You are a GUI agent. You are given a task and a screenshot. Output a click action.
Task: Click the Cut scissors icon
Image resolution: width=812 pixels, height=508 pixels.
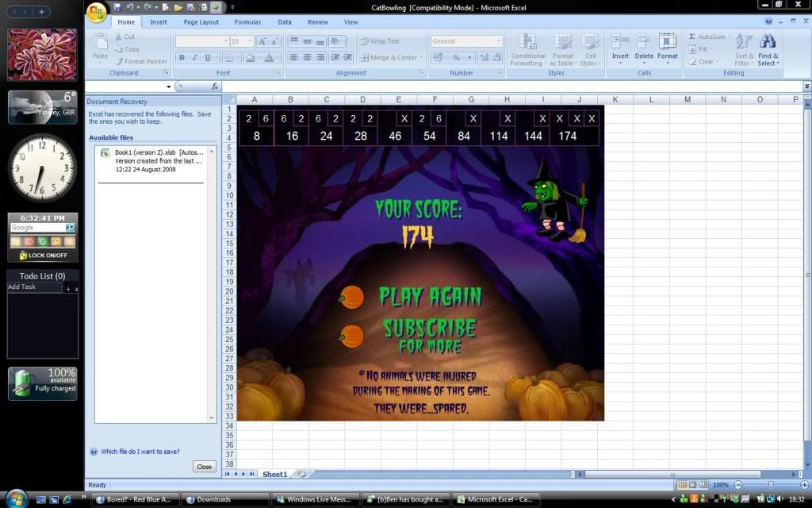pyautogui.click(x=119, y=37)
